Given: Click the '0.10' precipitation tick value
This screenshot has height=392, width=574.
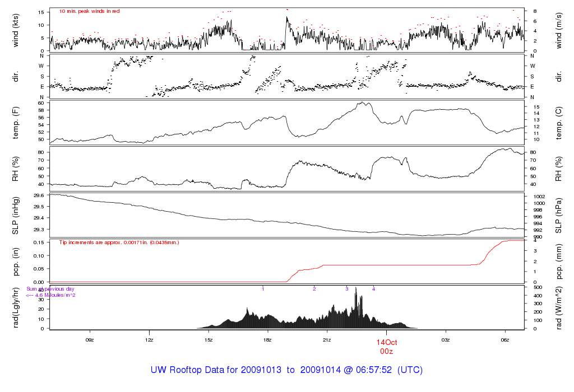Looking at the screenshot, I should [x=39, y=256].
